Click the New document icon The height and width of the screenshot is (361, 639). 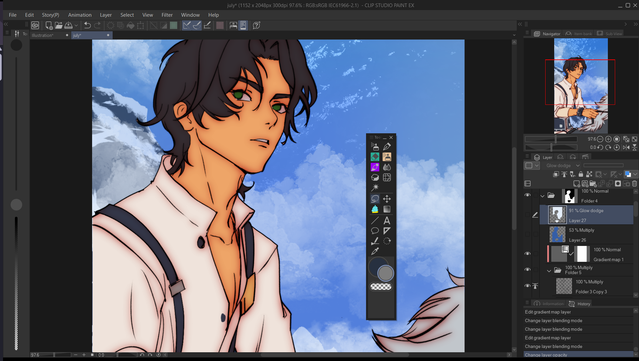(49, 25)
